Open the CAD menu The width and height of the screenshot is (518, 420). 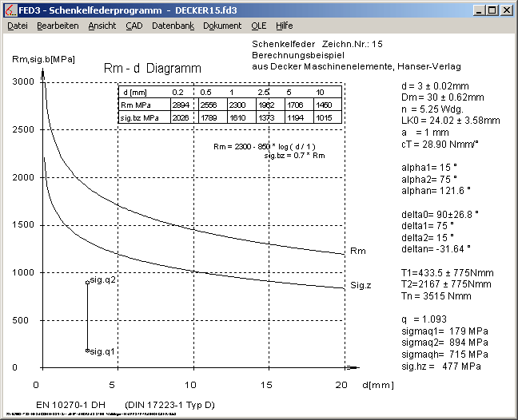point(134,26)
